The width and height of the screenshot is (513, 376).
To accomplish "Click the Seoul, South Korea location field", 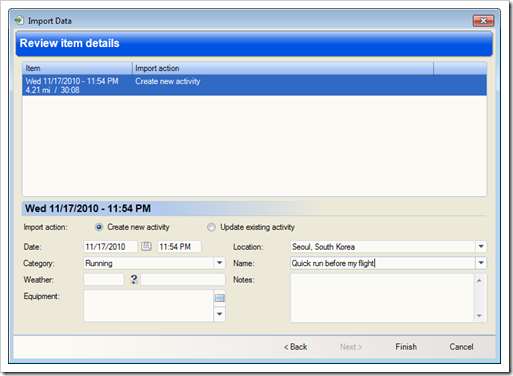I will [383, 247].
